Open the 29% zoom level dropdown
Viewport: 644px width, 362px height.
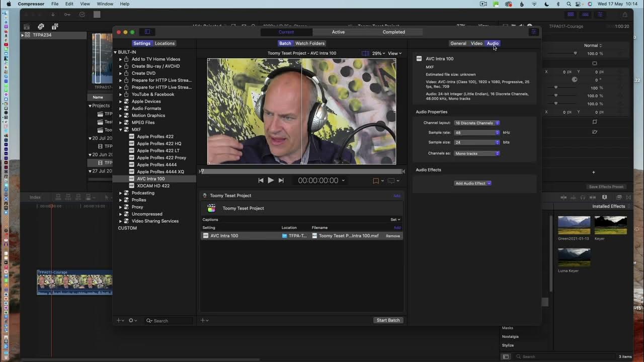[378, 53]
